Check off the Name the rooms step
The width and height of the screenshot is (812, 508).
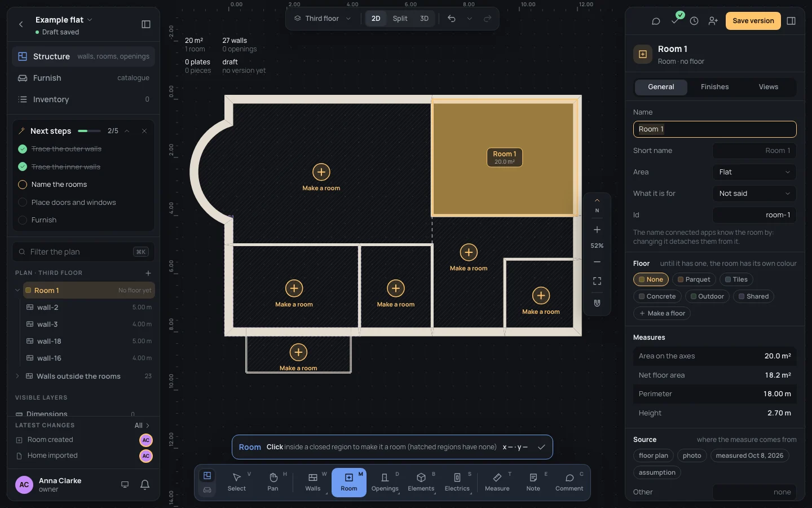[x=23, y=185]
